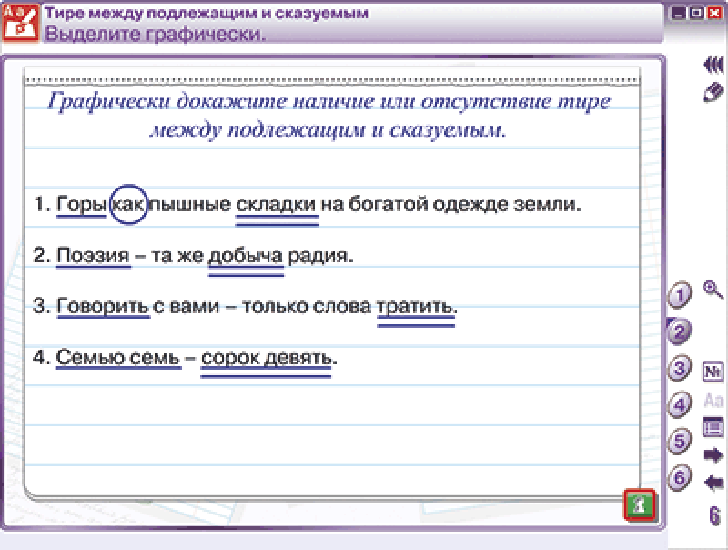Select the eraser tool icon
The image size is (728, 550).
point(712,92)
